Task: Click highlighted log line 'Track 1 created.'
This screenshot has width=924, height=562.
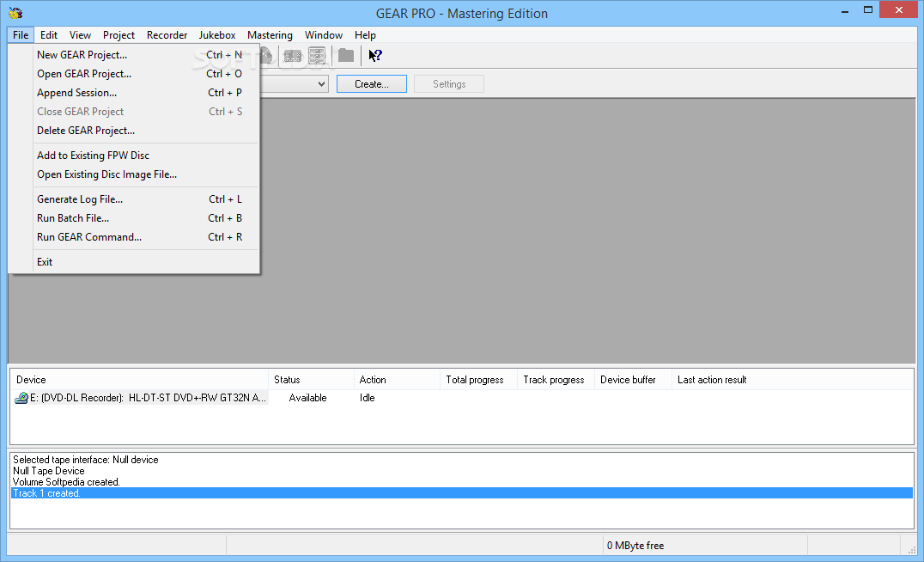Action: [462, 493]
